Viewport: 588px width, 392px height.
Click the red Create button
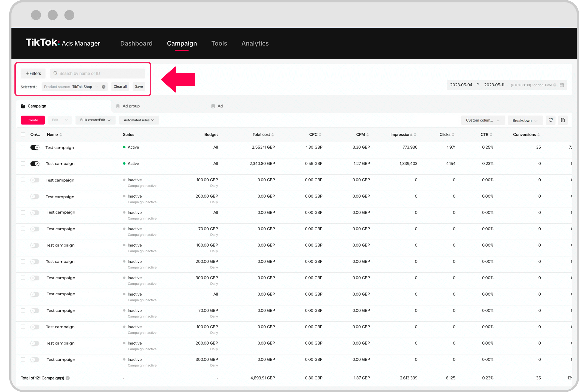[x=33, y=120]
